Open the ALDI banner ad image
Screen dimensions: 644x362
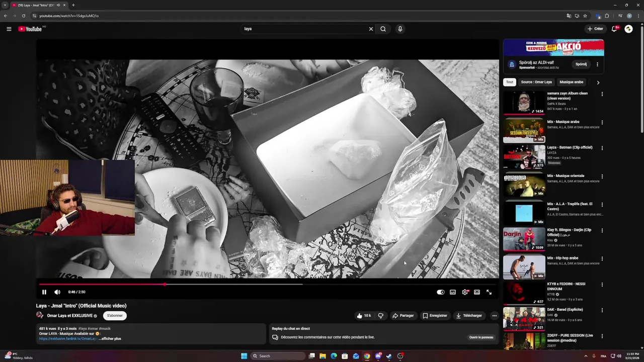coord(553,47)
